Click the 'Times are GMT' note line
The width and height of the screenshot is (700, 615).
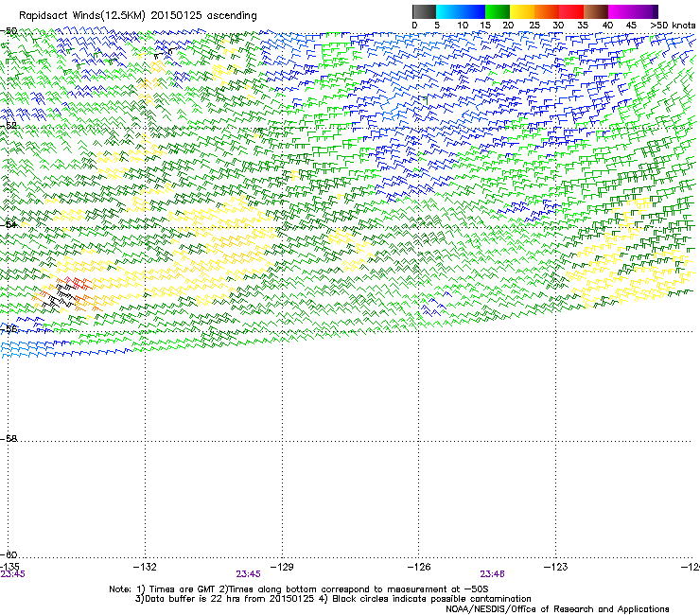pos(298,589)
